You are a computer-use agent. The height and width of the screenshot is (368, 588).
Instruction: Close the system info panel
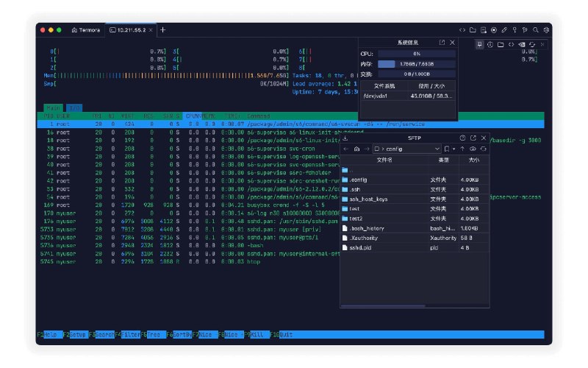452,43
